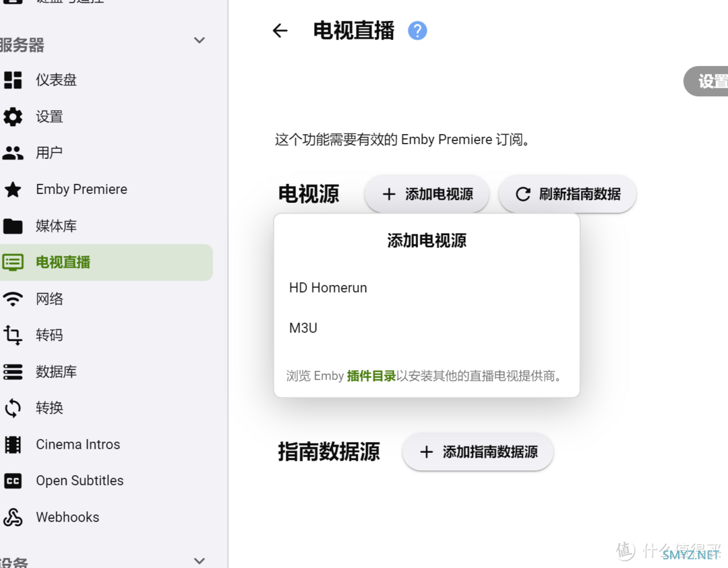
Task: Click the users people icon
Action: [13, 153]
